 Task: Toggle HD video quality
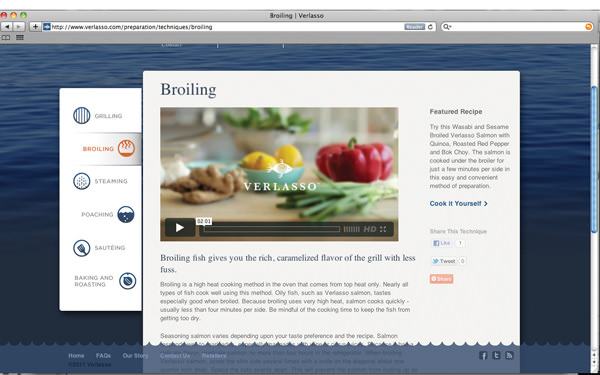(370, 229)
